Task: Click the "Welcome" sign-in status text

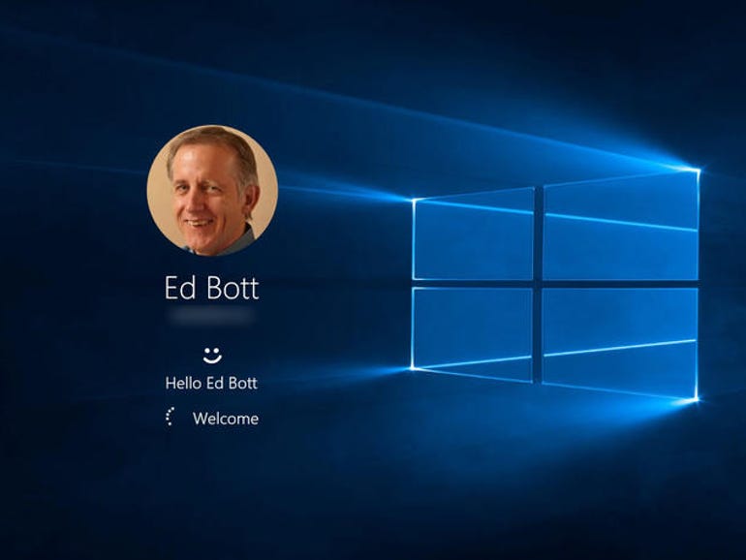Action: click(226, 419)
